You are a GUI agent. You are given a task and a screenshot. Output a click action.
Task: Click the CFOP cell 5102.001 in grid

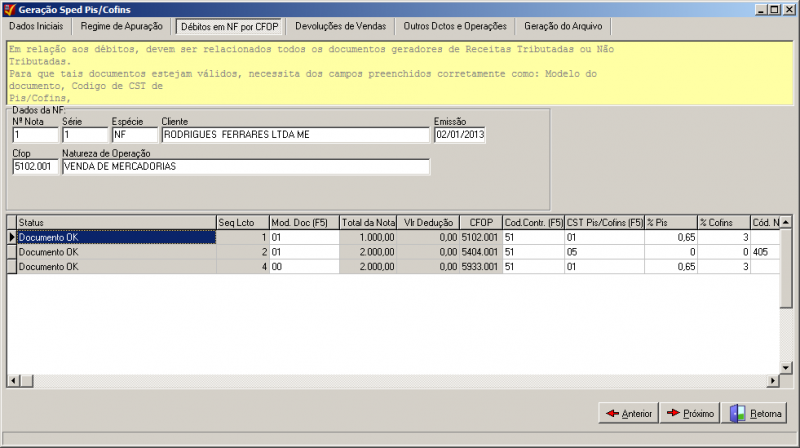pyautogui.click(x=481, y=237)
